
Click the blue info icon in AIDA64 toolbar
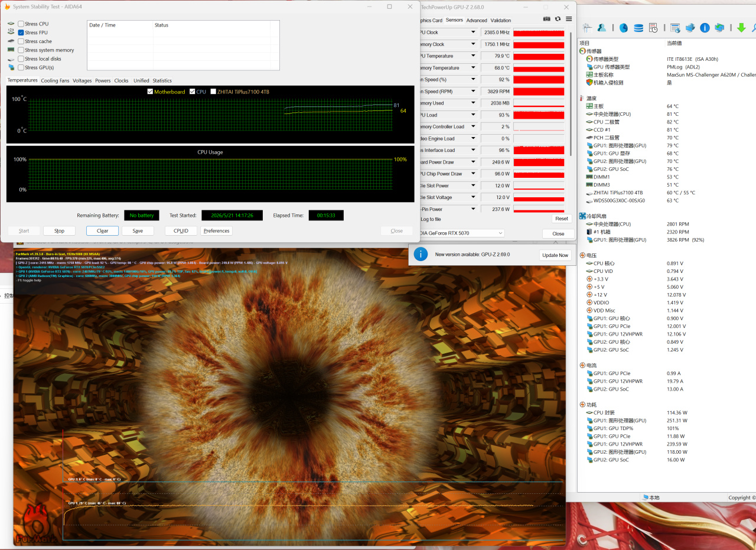[x=705, y=28]
